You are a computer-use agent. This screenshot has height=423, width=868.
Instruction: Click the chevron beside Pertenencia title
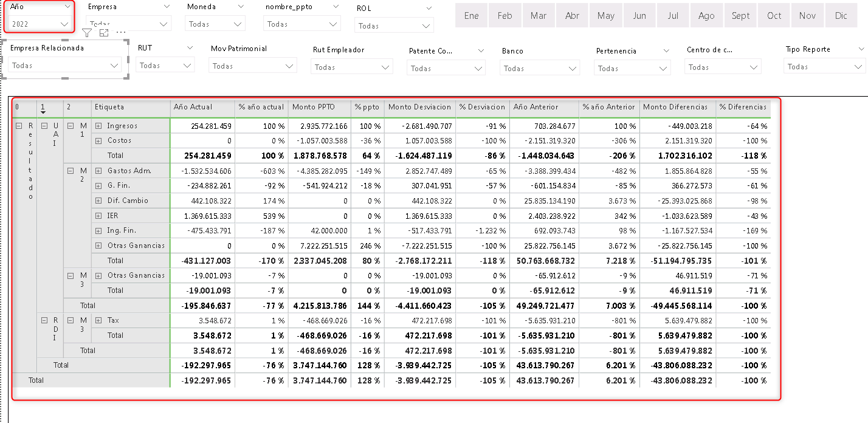click(666, 51)
